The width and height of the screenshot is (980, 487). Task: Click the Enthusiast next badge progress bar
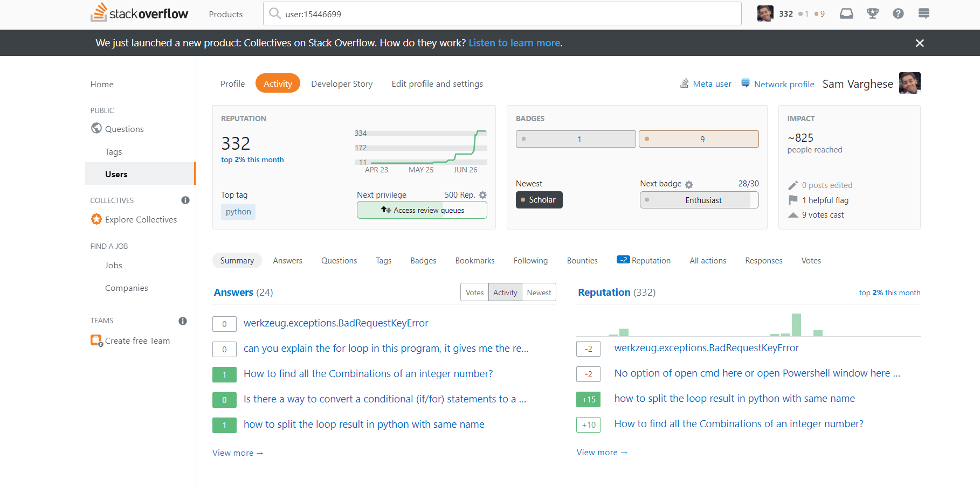pos(699,200)
